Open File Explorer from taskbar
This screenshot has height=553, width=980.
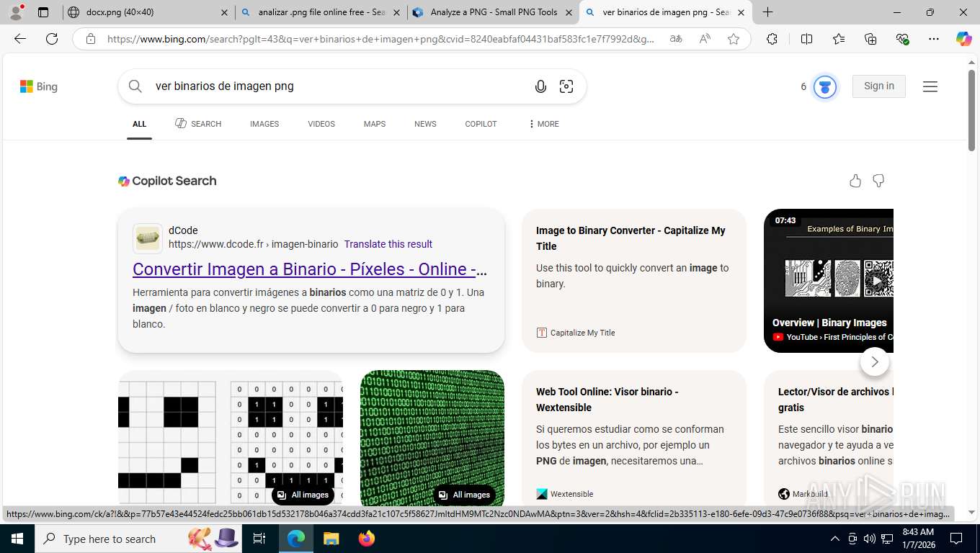coord(331,539)
